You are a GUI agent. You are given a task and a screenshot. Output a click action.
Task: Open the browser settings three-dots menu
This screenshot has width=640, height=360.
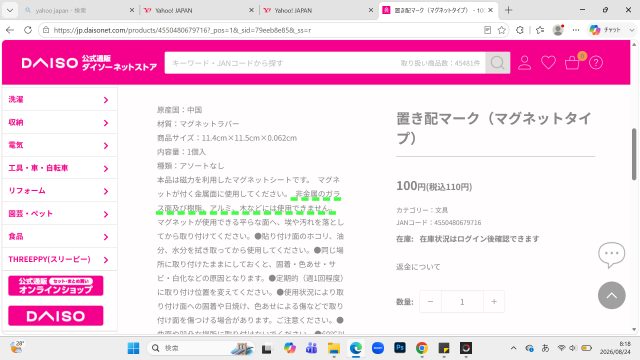tap(576, 30)
